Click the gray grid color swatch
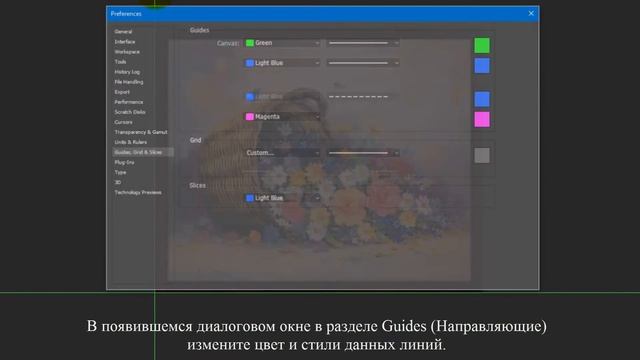640x360 pixels. pyautogui.click(x=482, y=156)
